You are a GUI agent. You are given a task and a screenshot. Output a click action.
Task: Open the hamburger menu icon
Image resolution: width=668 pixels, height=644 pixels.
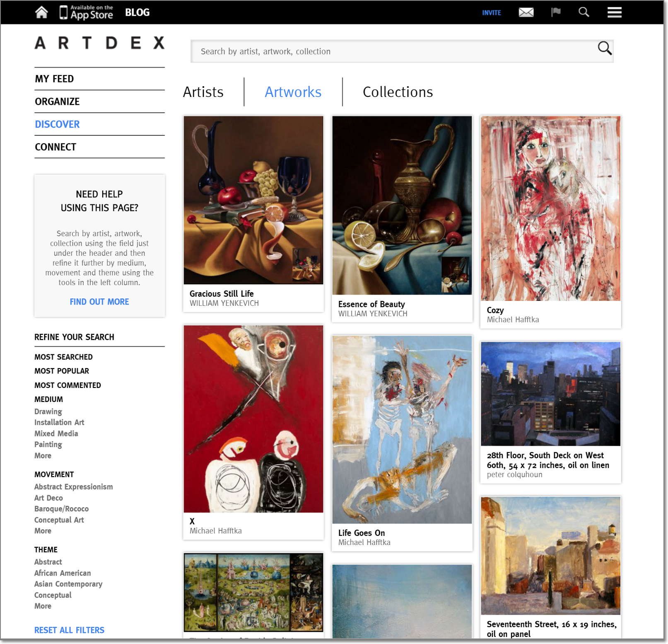click(x=615, y=12)
